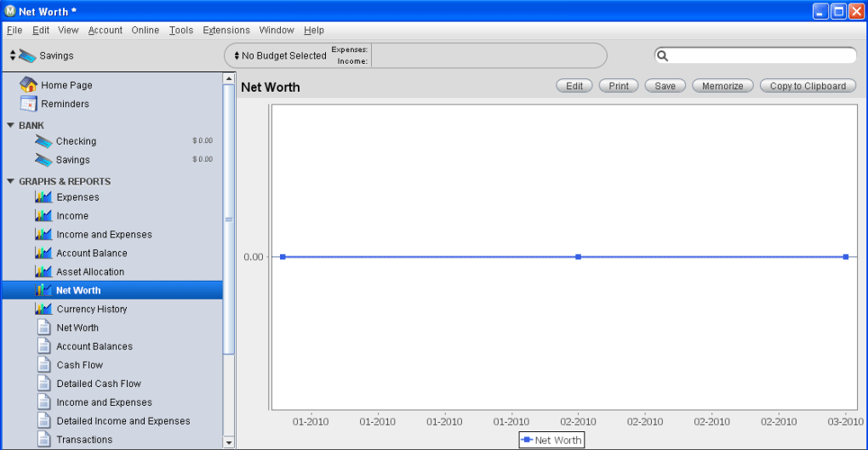868x450 pixels.
Task: Open the File menu
Action: [14, 30]
